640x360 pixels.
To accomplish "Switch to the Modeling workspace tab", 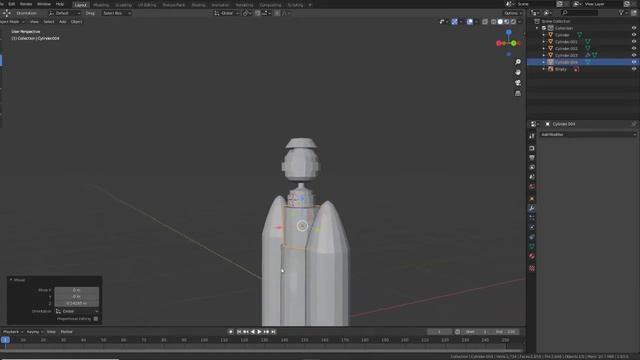I will [101, 5].
